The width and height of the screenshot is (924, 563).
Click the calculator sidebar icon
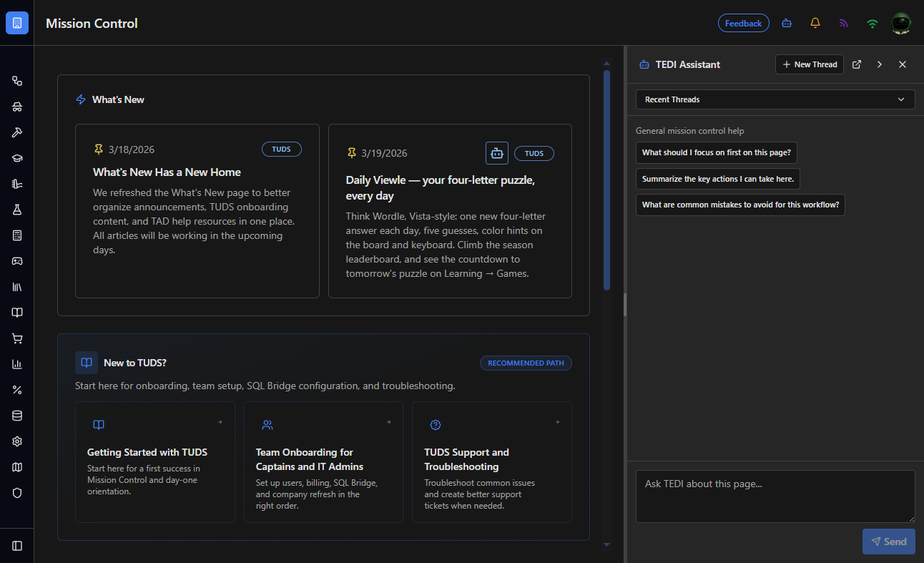pyautogui.click(x=17, y=235)
